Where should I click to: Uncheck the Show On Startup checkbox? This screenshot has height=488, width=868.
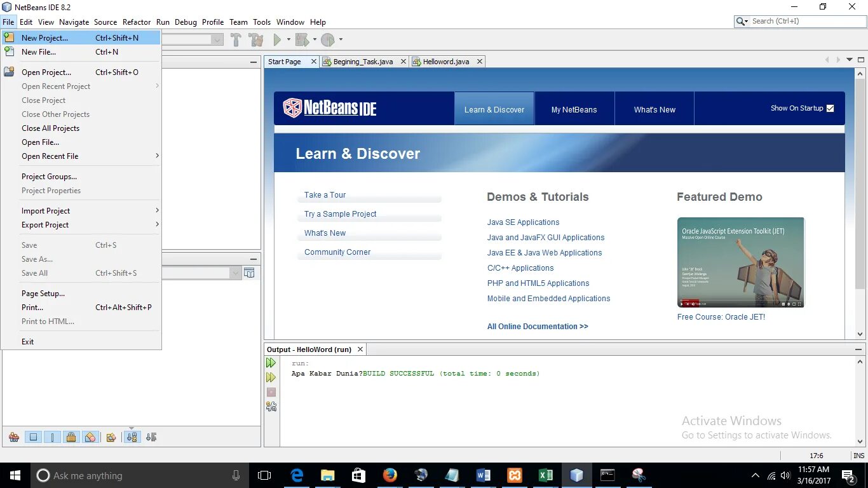830,109
